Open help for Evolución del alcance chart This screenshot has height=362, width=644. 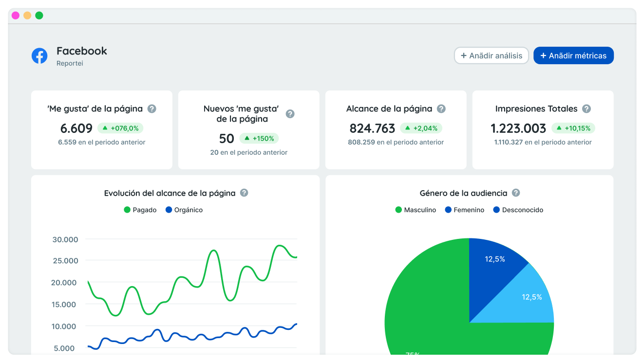pos(244,193)
